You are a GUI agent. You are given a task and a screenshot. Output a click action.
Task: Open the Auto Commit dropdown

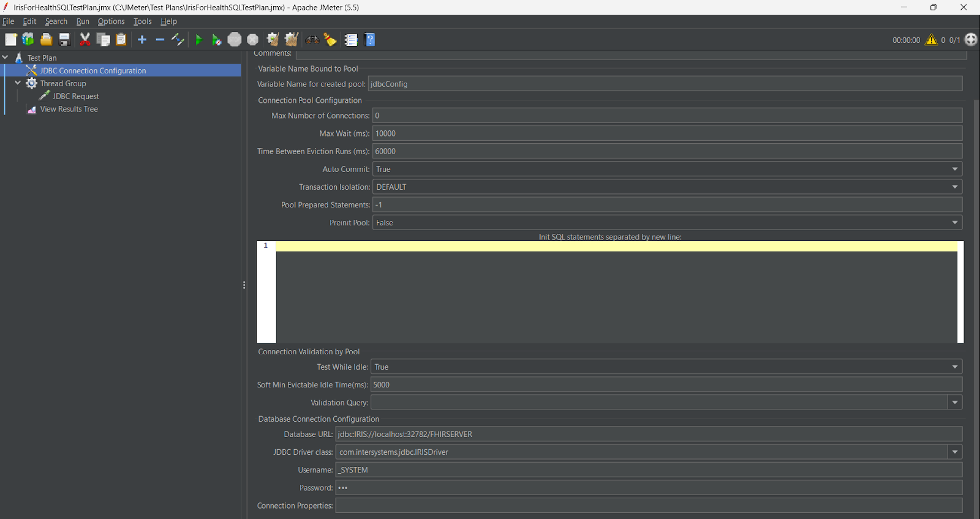[x=954, y=169]
